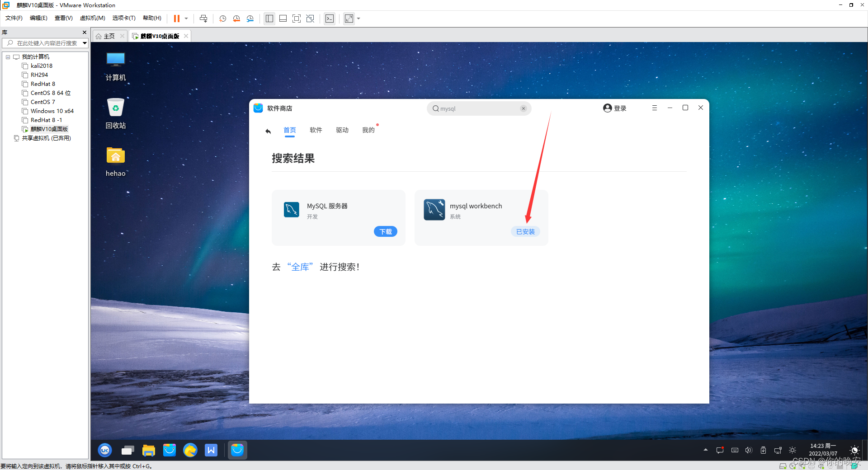Select 共享虚拟机 (已弃用) tree item
Screen dimensions: 868x470
point(46,138)
